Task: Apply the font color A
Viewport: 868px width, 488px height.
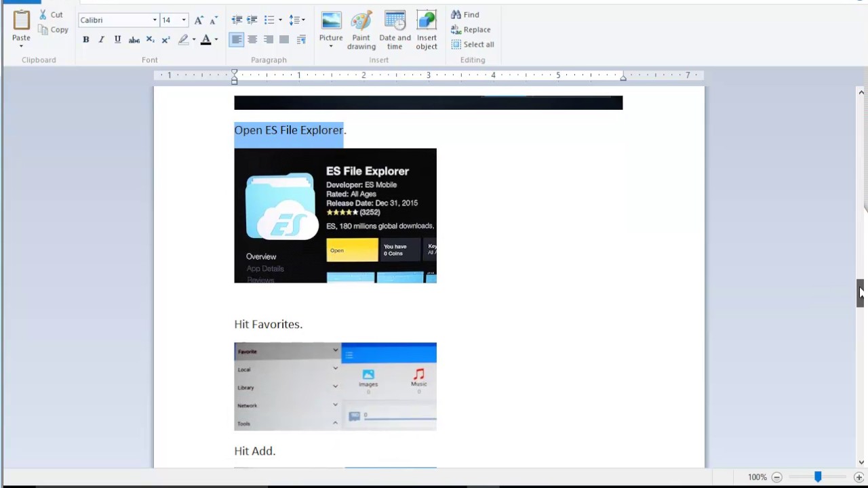Action: pyautogui.click(x=205, y=40)
